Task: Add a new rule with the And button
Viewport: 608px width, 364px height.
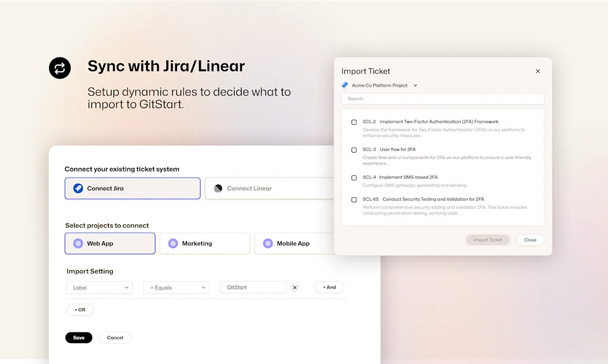Action: pos(329,287)
